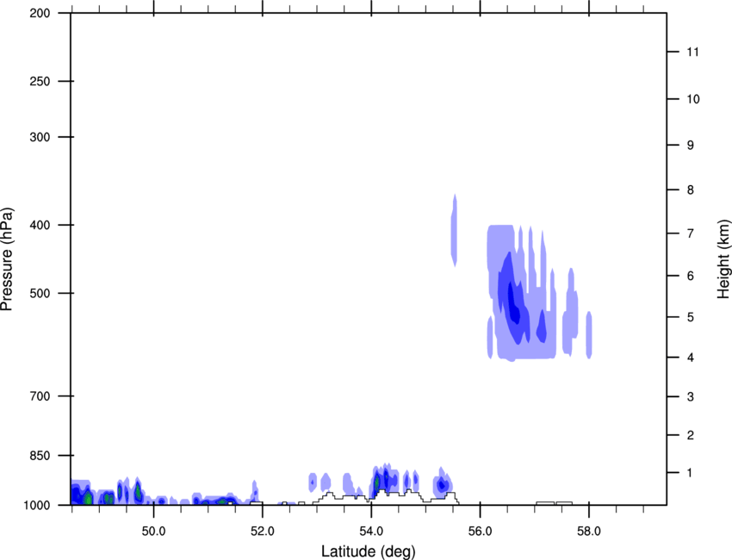This screenshot has height=560, width=732.
Task: Click the 58.0 latitude tick label
Action: pos(589,531)
